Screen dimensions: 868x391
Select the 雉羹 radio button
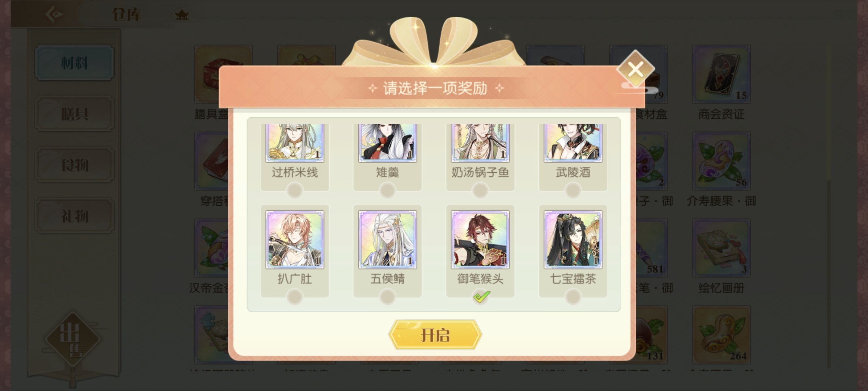[x=387, y=190]
